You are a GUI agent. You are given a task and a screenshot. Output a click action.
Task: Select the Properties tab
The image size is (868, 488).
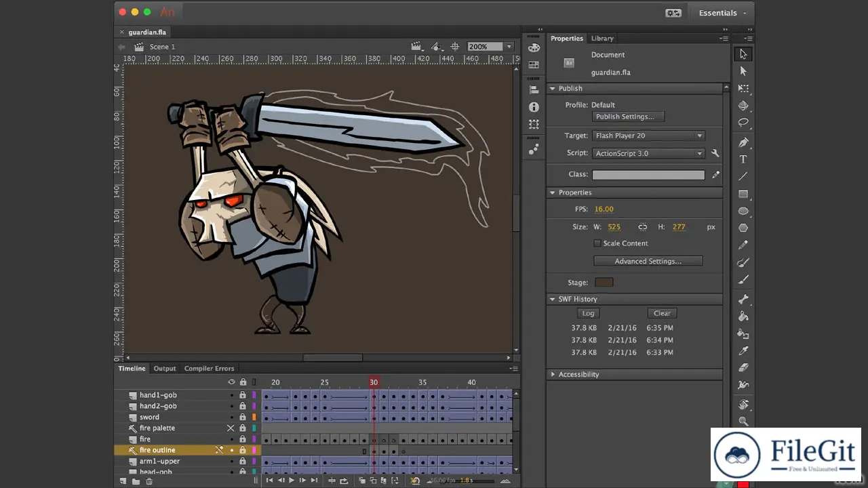coord(567,39)
